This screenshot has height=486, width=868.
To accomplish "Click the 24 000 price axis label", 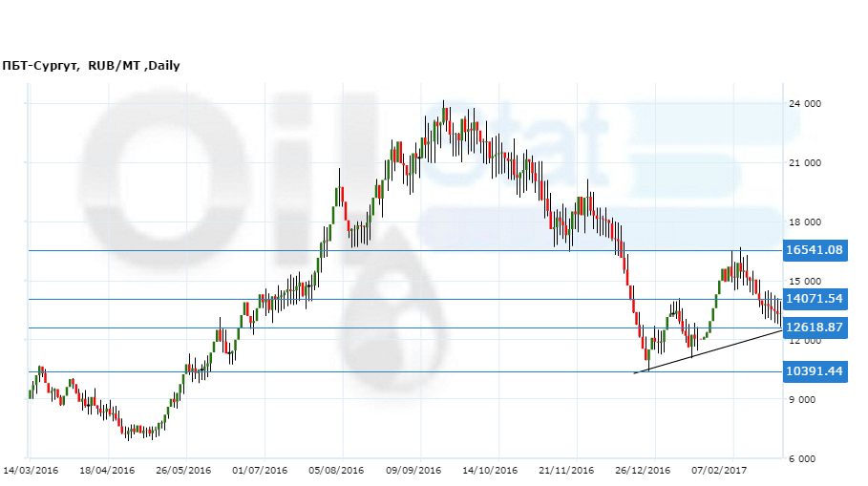I will coord(804,104).
